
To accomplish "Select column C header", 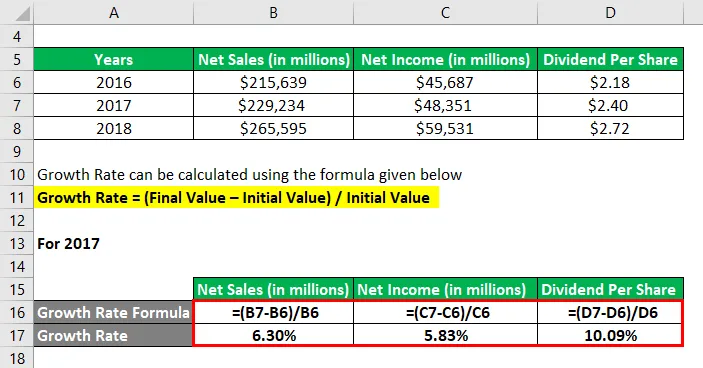I will pos(445,12).
